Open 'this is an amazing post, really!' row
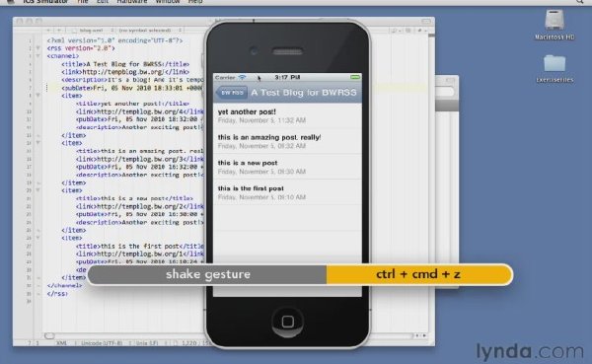Viewport: 592px width, 364px height. (287, 141)
